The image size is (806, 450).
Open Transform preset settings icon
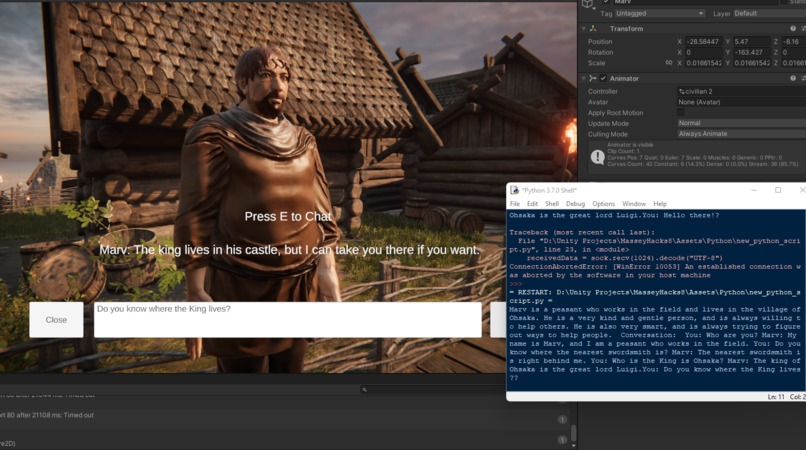803,29
